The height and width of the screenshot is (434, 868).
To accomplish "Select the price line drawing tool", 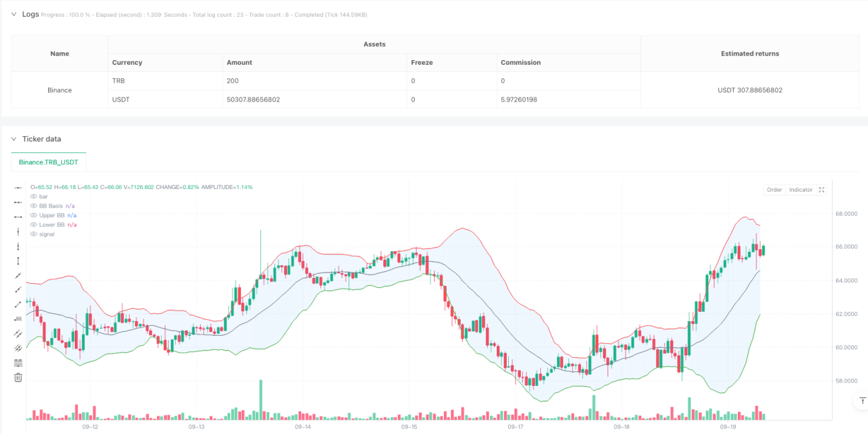I will 18,318.
